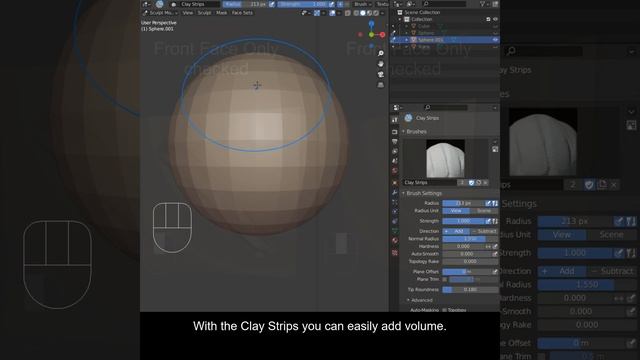
Task: Toggle viewport overlays
Action: tap(332, 13)
